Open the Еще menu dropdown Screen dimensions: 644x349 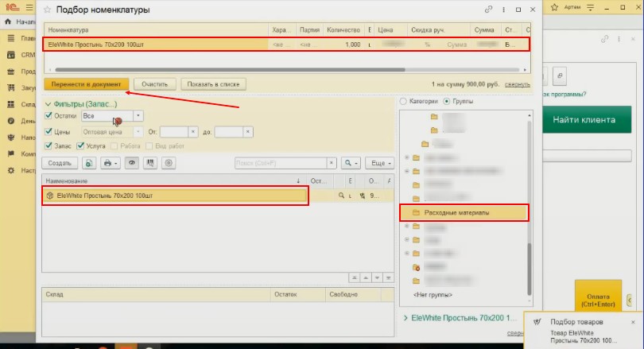[380, 163]
